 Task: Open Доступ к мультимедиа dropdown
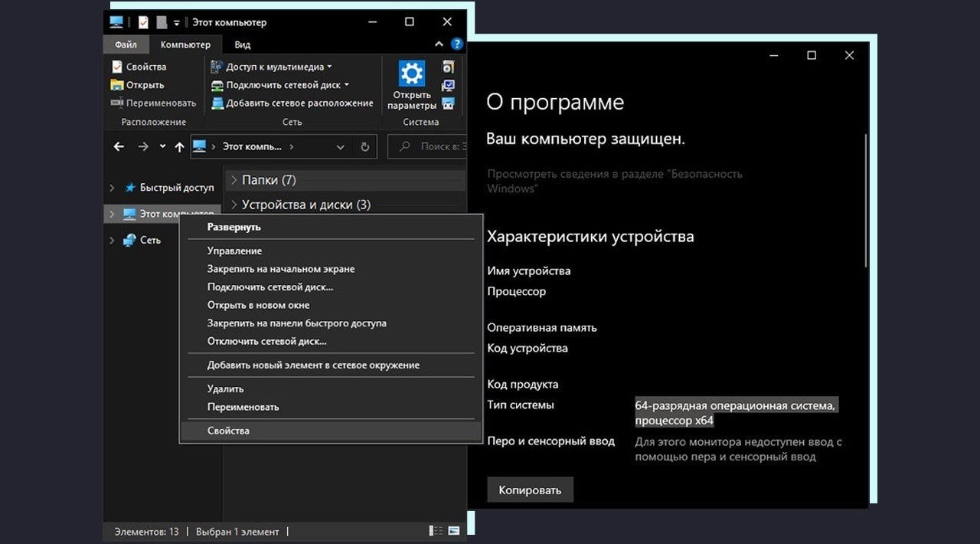click(x=271, y=67)
